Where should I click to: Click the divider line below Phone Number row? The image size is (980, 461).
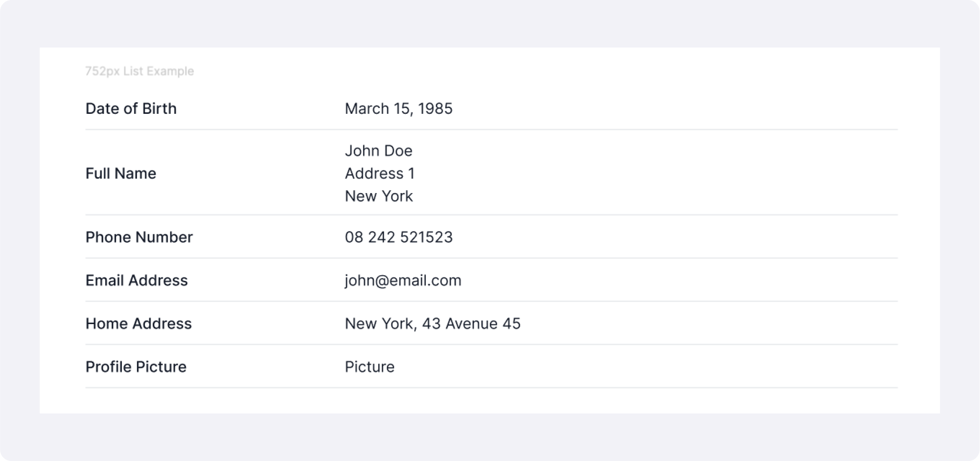(x=491, y=258)
